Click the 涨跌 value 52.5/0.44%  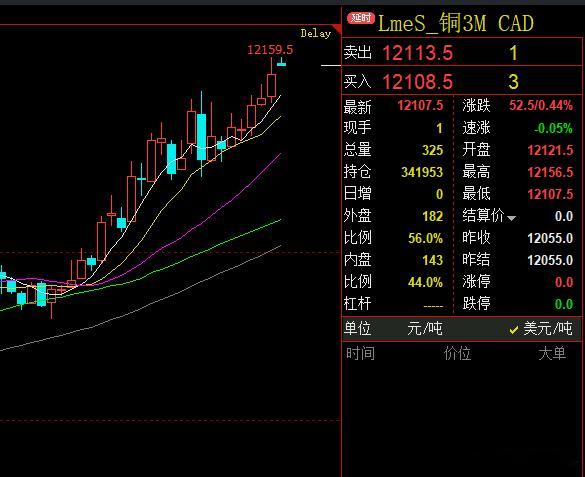[541, 106]
